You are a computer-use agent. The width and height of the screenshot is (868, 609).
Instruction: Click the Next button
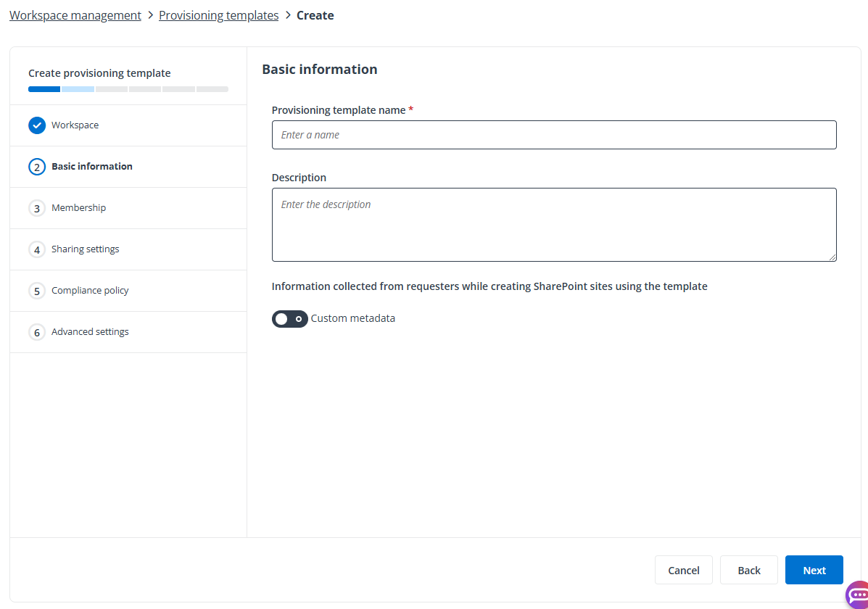tap(814, 570)
